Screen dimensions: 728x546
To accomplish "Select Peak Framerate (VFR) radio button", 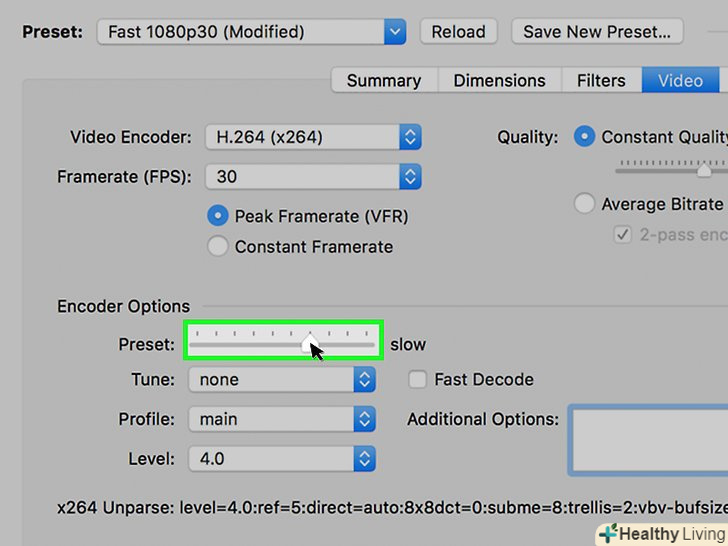I will [x=218, y=216].
